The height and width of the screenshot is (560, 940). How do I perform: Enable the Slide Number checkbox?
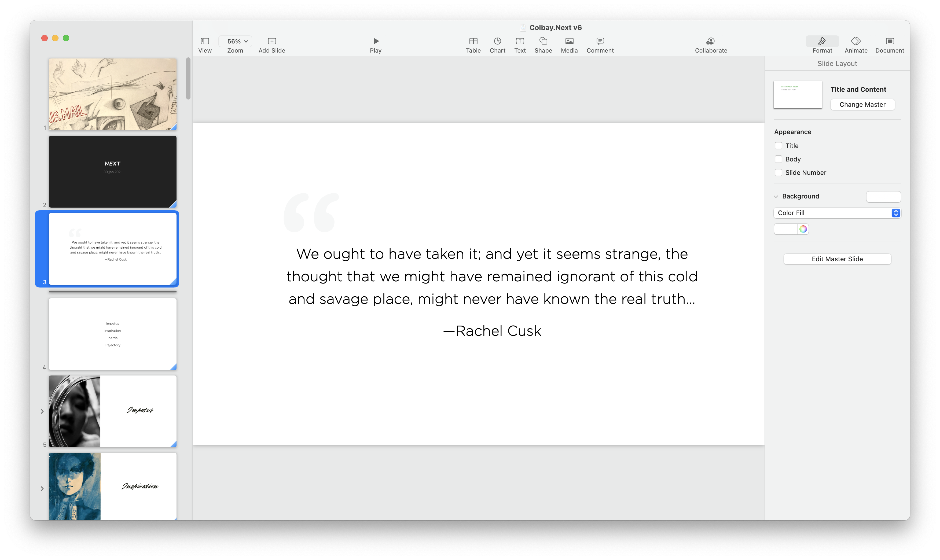point(779,172)
